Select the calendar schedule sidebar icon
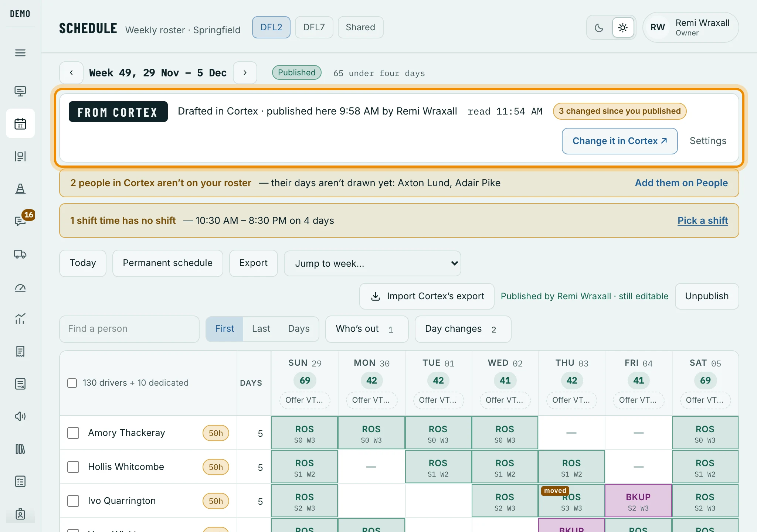This screenshot has height=532, width=757. [x=20, y=124]
